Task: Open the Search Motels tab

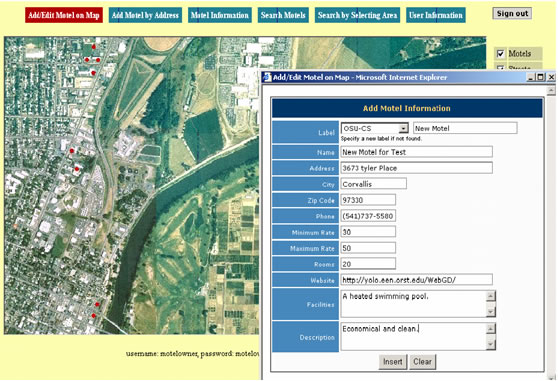Action: tap(283, 15)
